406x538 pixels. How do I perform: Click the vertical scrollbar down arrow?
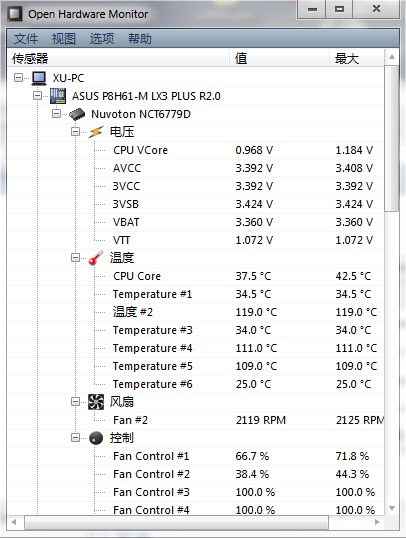[392, 508]
